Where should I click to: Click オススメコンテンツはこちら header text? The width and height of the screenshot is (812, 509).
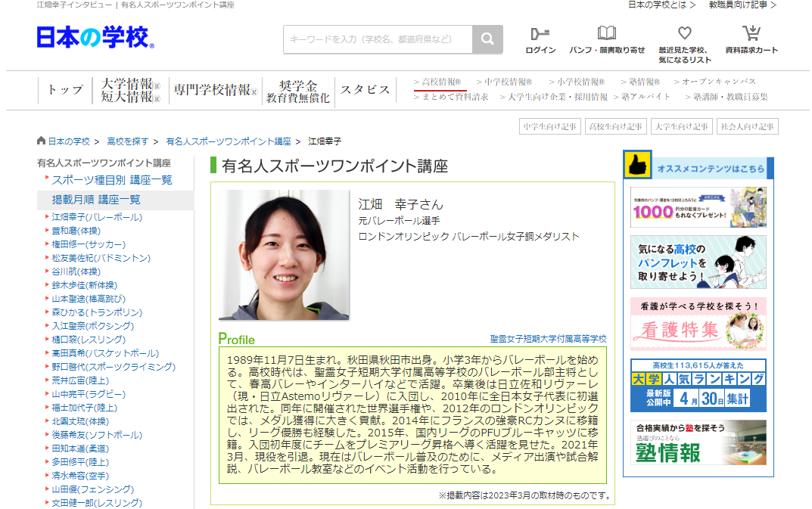(711, 169)
